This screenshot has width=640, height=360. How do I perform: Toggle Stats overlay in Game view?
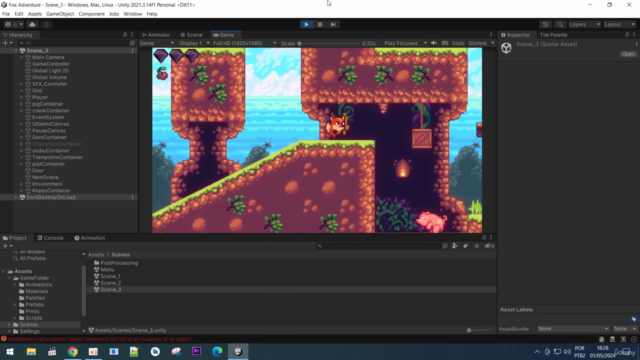[x=458, y=43]
